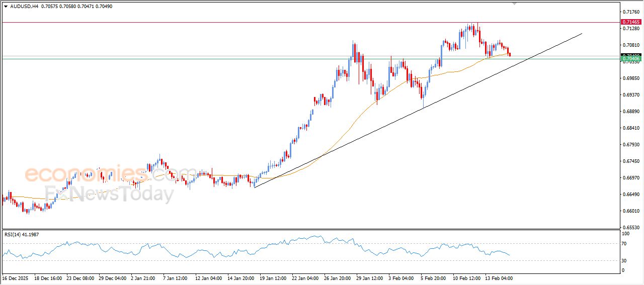Click the 19 Jan 12:00 date label
This screenshot has width=644, height=285.
coord(272,278)
